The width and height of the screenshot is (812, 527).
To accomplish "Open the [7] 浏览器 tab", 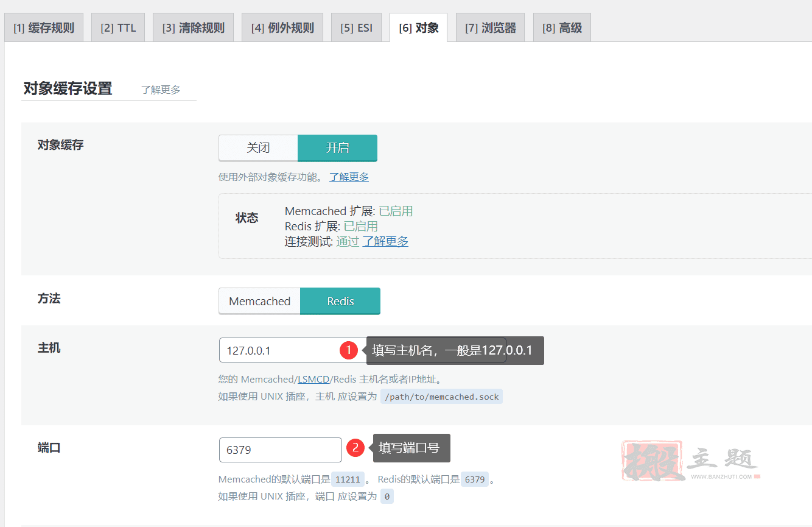I will 490,27.
